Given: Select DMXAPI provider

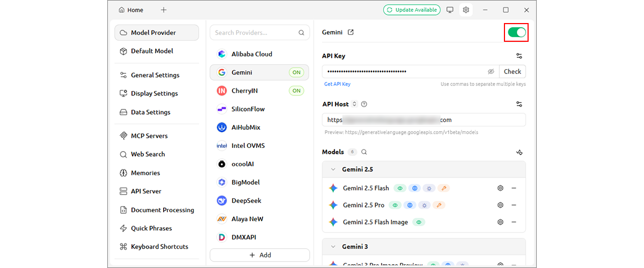Looking at the screenshot, I should tap(259, 237).
